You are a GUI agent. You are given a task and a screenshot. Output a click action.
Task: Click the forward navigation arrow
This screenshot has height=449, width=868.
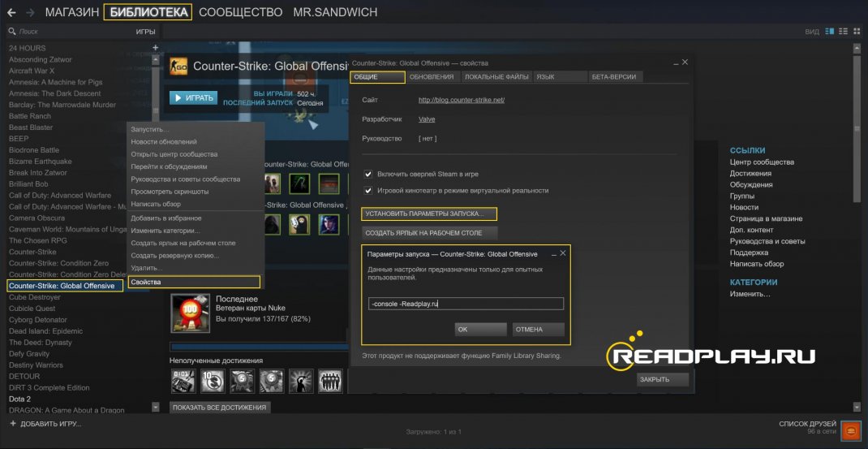31,12
